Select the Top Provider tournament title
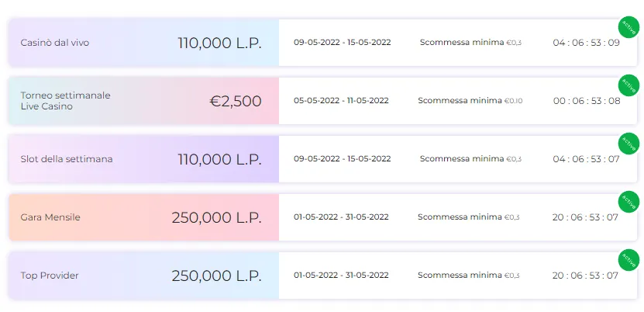Viewport: 644px width, 312px height. pyautogui.click(x=50, y=276)
